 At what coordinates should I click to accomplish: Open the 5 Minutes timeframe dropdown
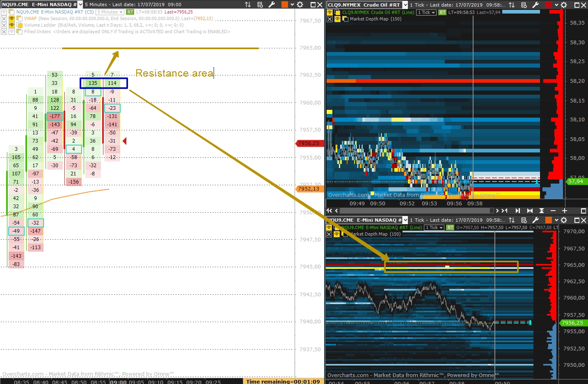[x=110, y=12]
